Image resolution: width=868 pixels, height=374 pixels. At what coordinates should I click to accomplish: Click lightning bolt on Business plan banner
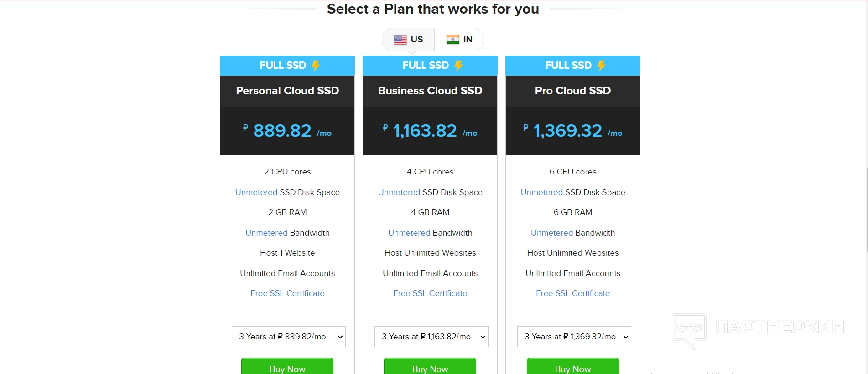tap(458, 66)
